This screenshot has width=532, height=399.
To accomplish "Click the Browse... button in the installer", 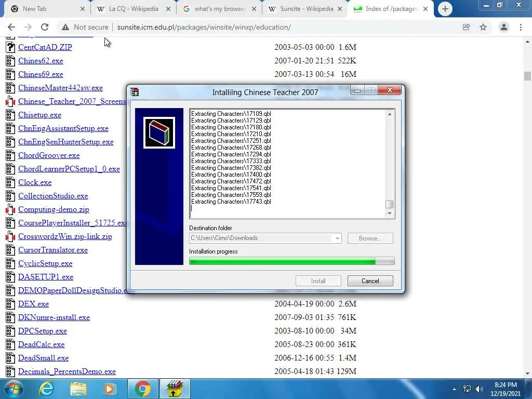I will [370, 238].
